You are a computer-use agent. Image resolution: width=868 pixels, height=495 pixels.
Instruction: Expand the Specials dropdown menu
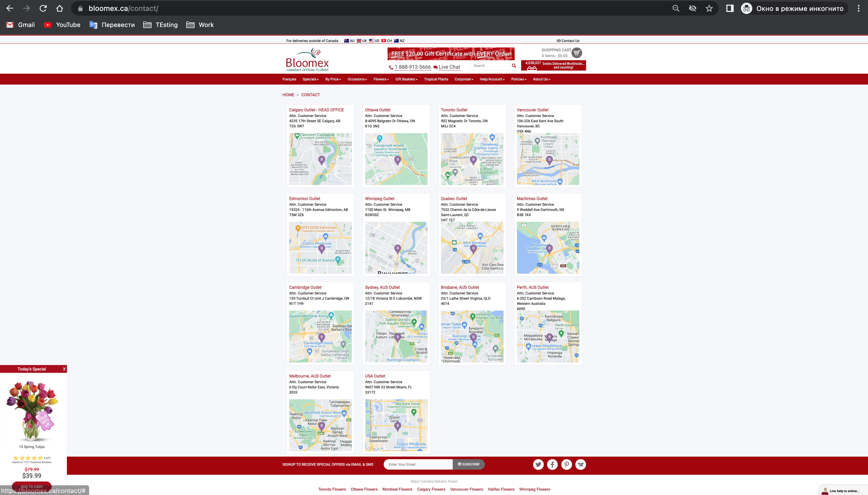point(311,79)
